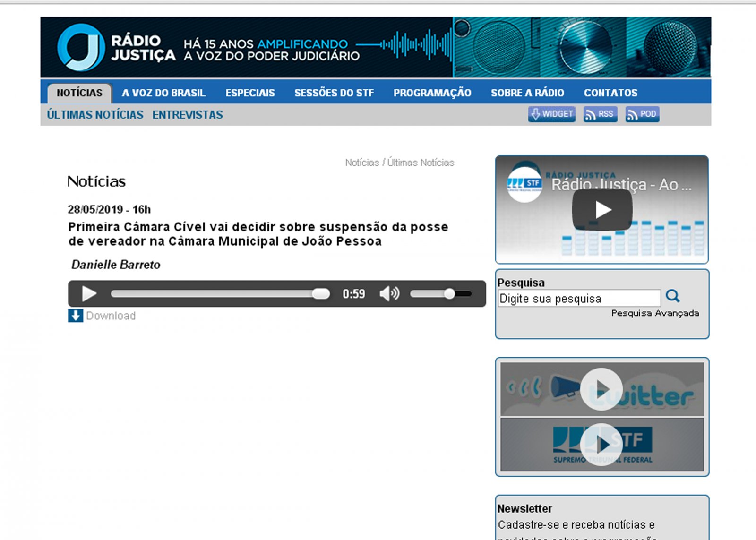Click the 'Digite sua pesquisa' search field
Image resolution: width=756 pixels, height=540 pixels.
(x=579, y=299)
